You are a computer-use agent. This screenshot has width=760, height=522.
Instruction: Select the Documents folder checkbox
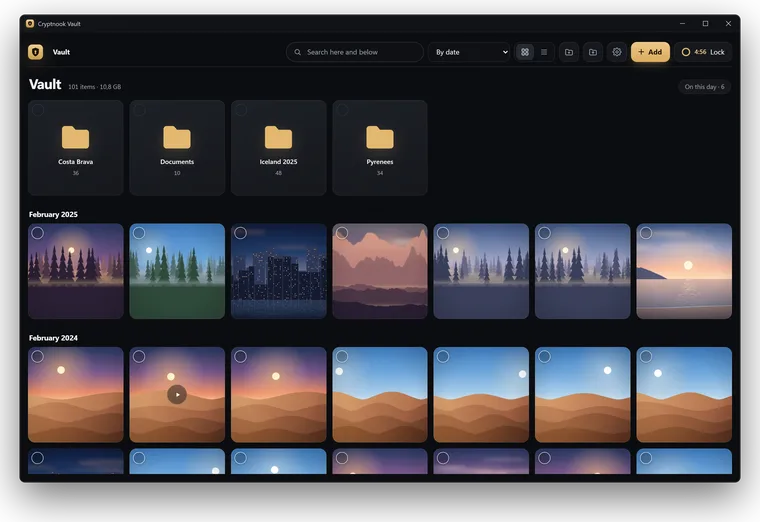point(139,110)
